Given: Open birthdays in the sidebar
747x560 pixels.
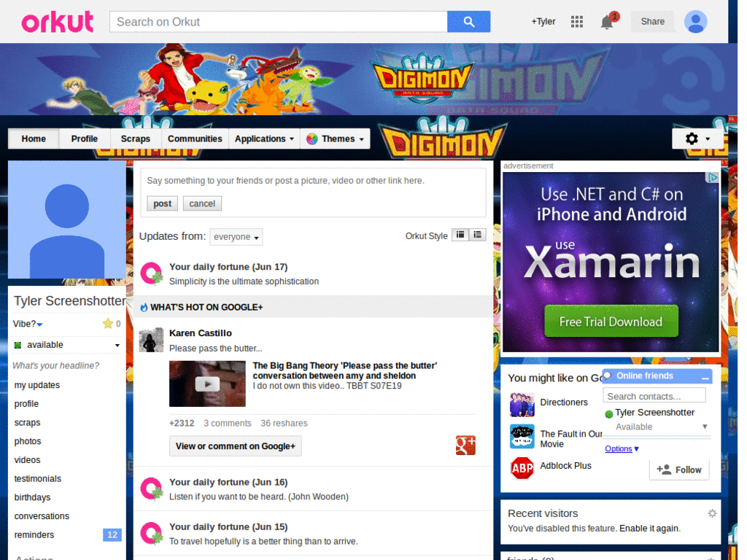Looking at the screenshot, I should (x=32, y=497).
